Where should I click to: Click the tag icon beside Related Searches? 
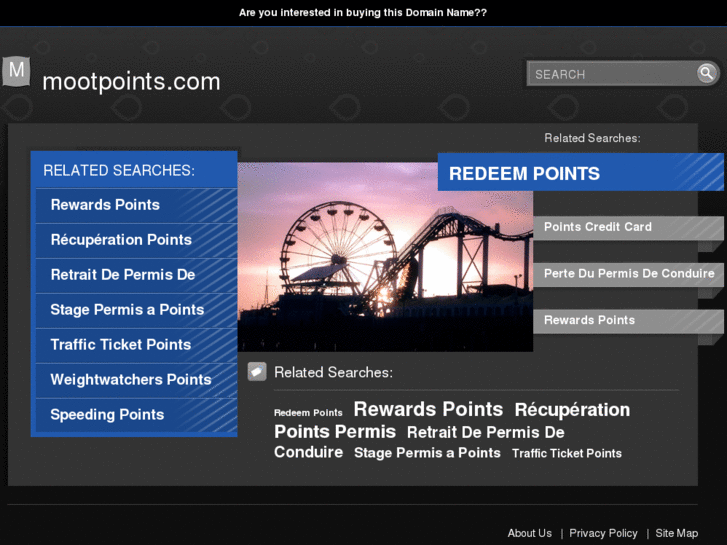(x=257, y=372)
